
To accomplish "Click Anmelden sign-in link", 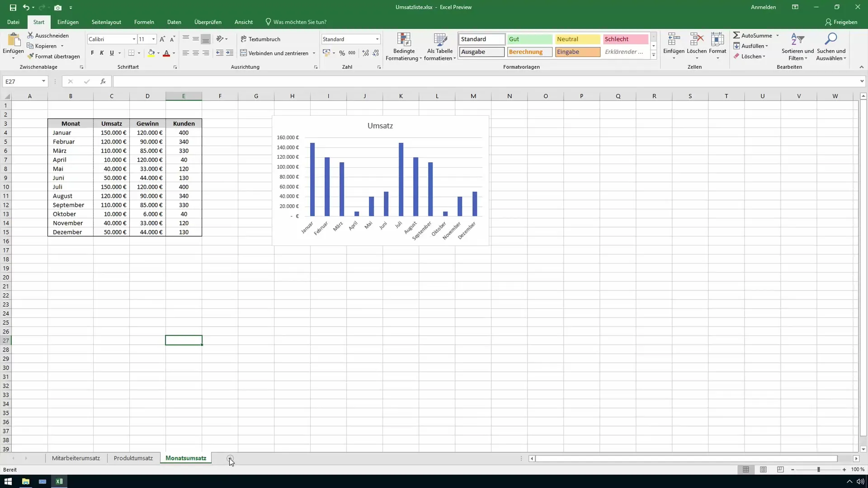I will (763, 7).
